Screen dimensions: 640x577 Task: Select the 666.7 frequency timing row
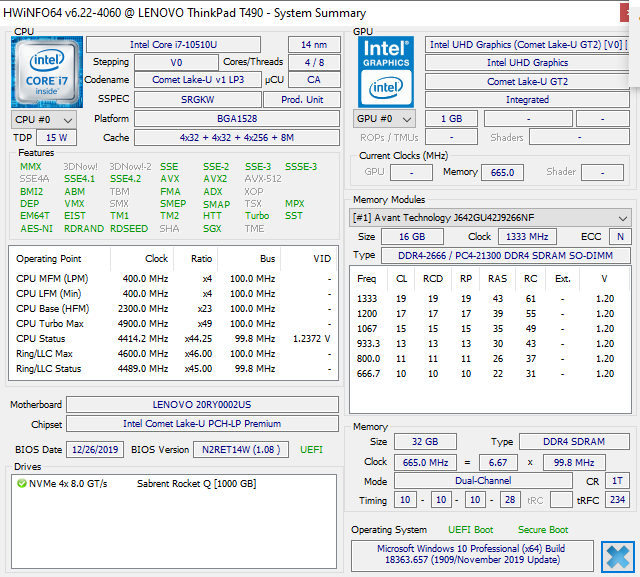[490, 374]
